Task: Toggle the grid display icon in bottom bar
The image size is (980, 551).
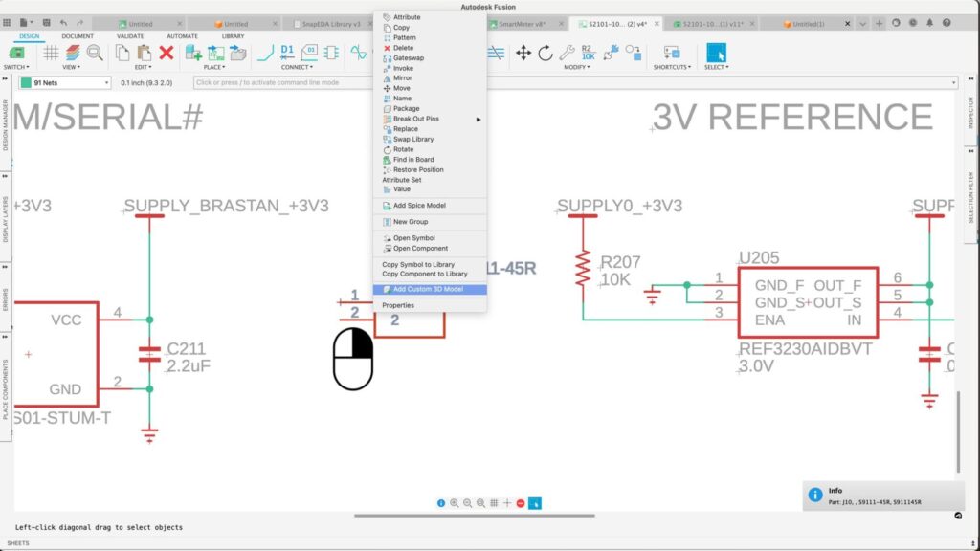Action: (494, 503)
